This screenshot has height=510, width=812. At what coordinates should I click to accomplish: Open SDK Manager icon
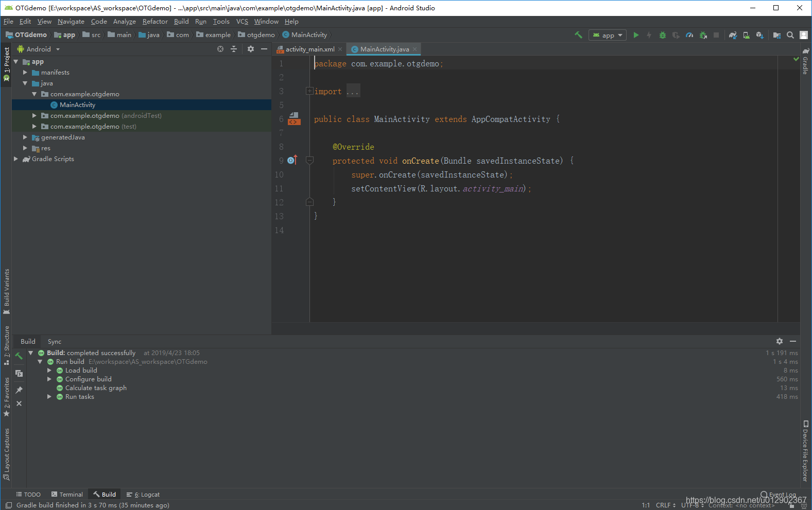coord(759,35)
